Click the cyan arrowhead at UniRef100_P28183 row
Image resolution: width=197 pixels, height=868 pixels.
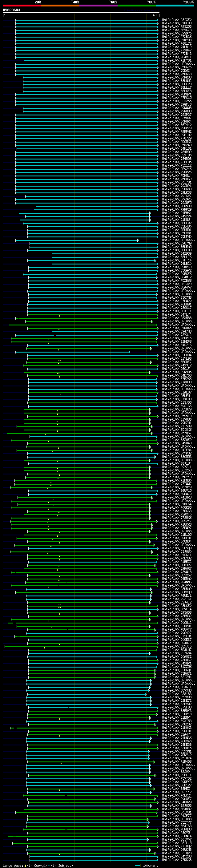(x=146, y=694)
